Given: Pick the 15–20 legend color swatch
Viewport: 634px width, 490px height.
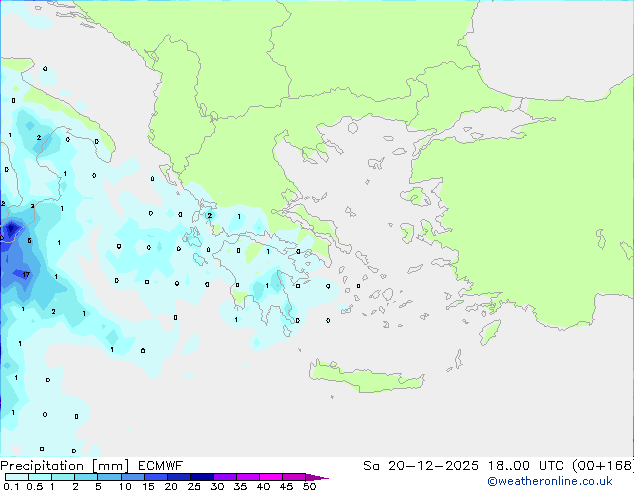Looking at the screenshot, I should pos(156,477).
